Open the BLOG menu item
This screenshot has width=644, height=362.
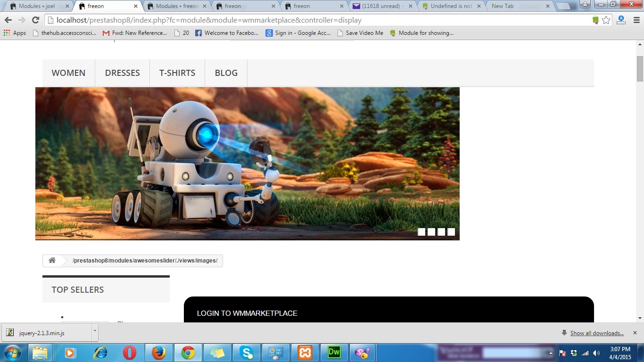226,73
